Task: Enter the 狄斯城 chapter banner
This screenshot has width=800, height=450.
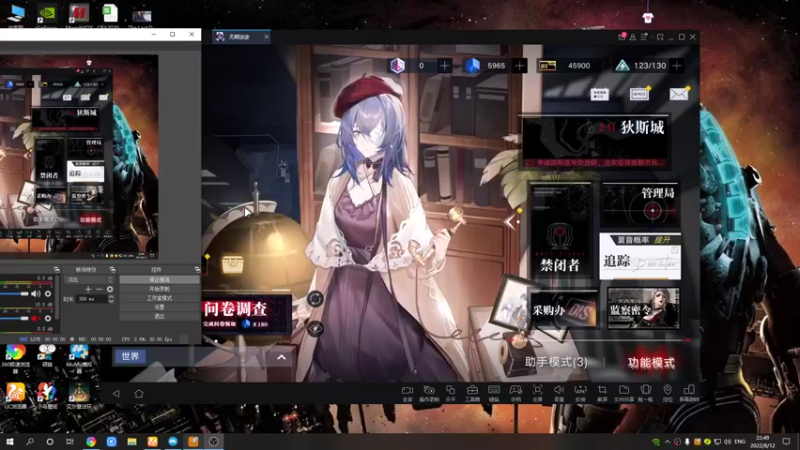Action: (x=595, y=142)
